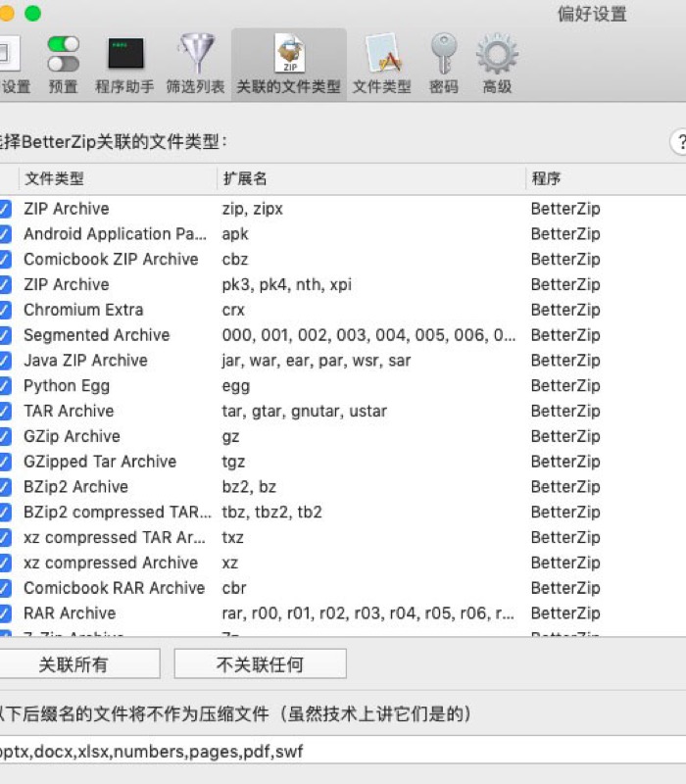Select the GZip Archive row name
Screen dimensions: 686x784
(x=72, y=436)
